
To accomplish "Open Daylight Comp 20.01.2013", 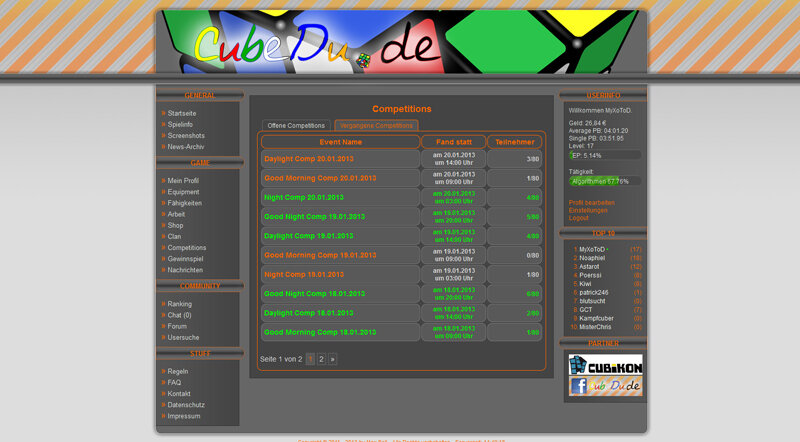I will [309, 159].
